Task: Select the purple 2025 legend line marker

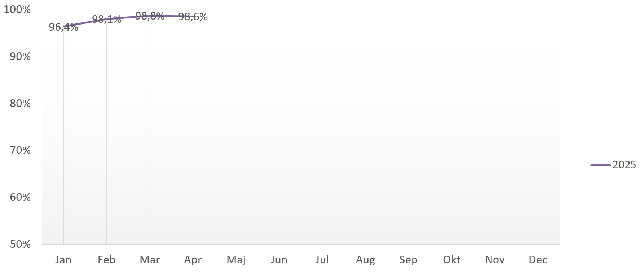Action: [600, 165]
